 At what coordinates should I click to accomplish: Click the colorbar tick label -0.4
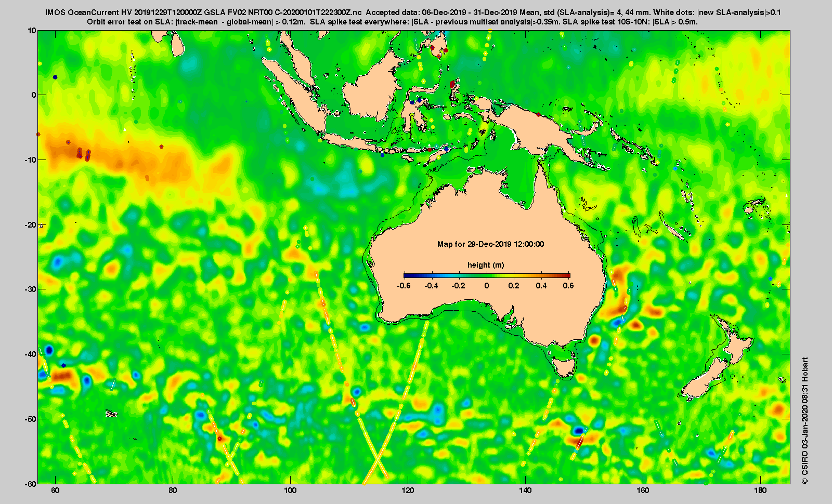431,286
